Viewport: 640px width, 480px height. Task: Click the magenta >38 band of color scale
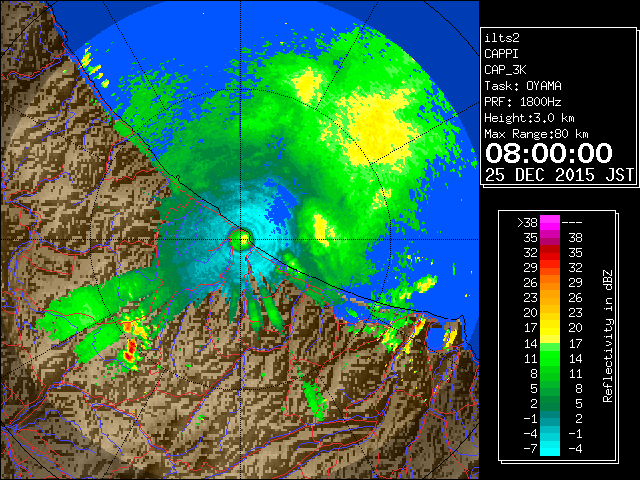550,222
